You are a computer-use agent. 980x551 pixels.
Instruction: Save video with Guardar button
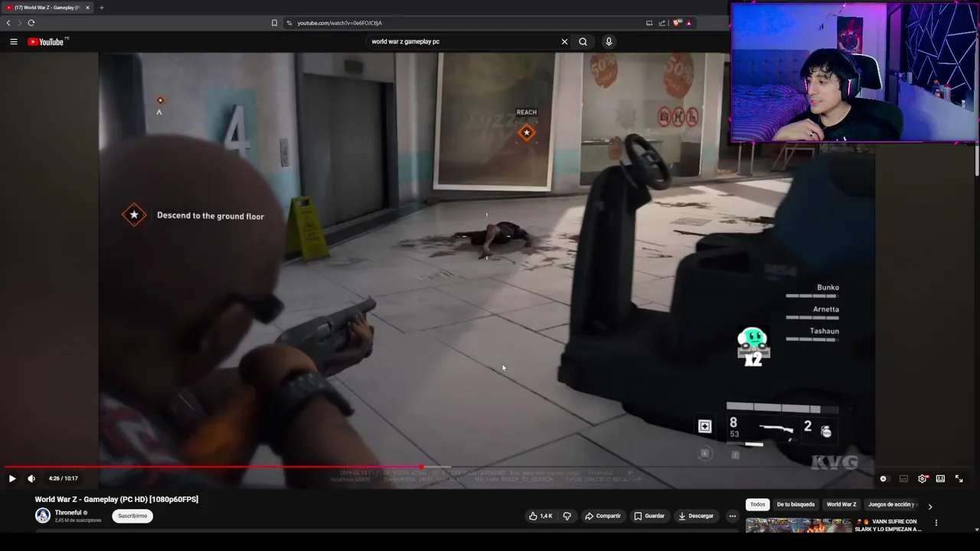pyautogui.click(x=648, y=516)
